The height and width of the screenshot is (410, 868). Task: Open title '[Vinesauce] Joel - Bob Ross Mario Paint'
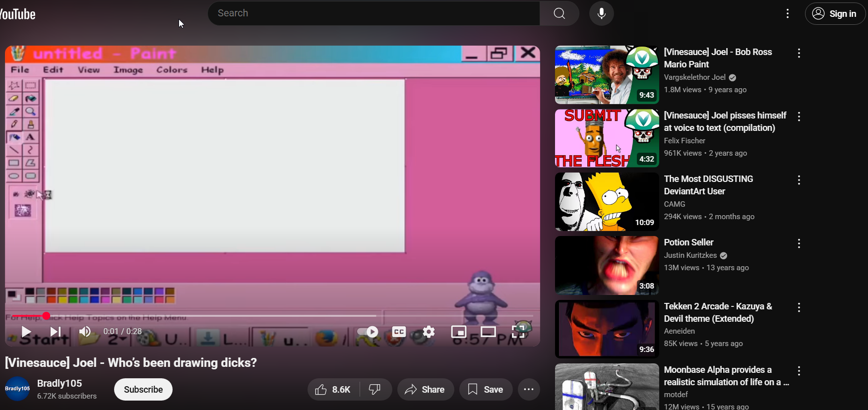(718, 58)
